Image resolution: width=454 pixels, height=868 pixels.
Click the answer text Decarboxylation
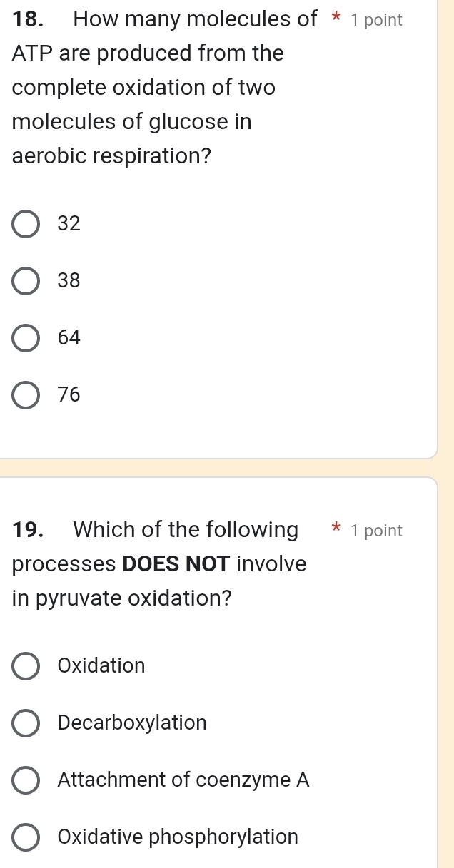[132, 723]
